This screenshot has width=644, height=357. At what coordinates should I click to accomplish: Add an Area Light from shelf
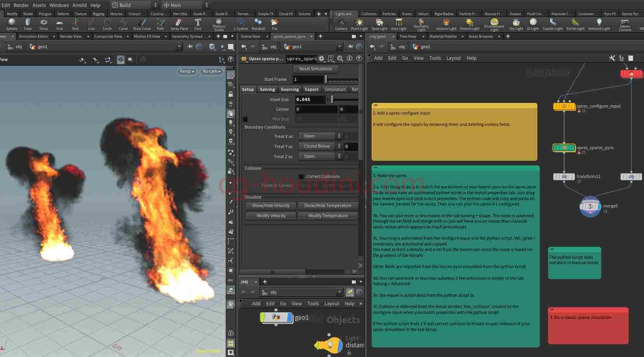[399, 24]
